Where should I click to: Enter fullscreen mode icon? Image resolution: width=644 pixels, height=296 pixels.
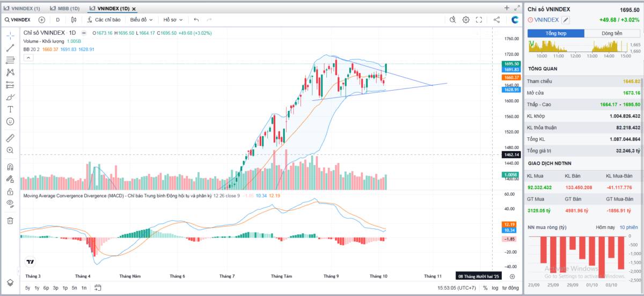click(479, 20)
